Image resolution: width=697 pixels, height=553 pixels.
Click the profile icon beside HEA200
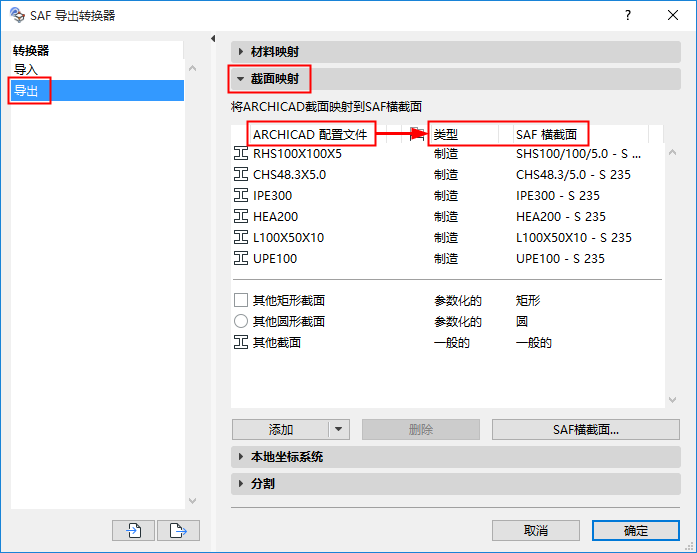click(241, 216)
